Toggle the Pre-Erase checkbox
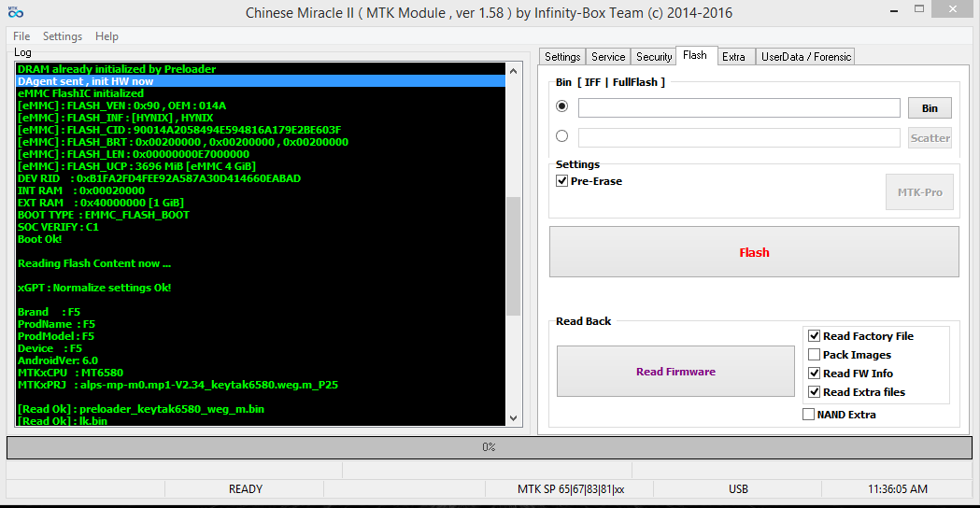Viewport: 980px width, 508px height. click(x=561, y=181)
